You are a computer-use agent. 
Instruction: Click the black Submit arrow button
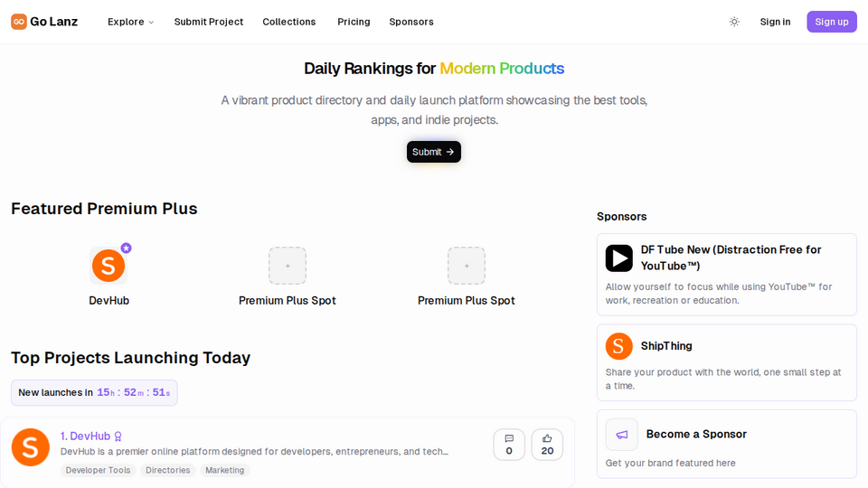(x=433, y=152)
